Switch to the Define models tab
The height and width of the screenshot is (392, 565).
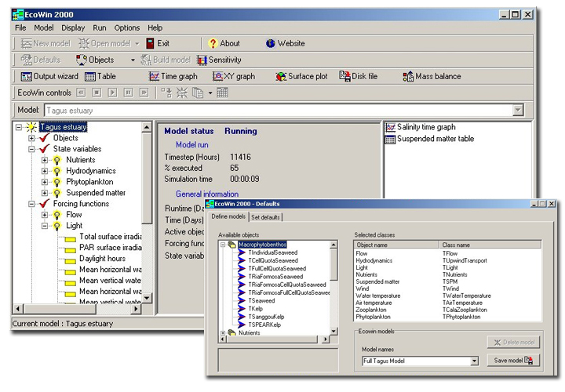pyautogui.click(x=228, y=216)
